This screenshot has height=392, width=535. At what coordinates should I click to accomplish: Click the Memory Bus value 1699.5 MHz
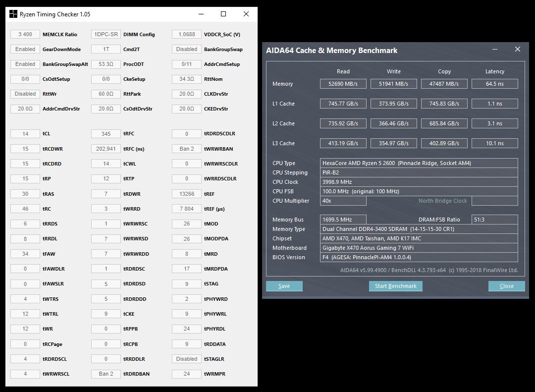tap(343, 220)
